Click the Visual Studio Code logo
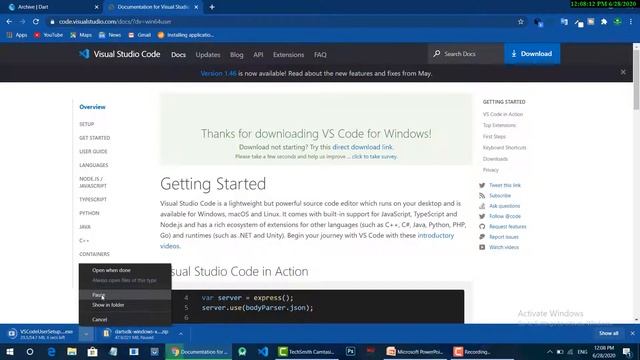 pos(120,54)
